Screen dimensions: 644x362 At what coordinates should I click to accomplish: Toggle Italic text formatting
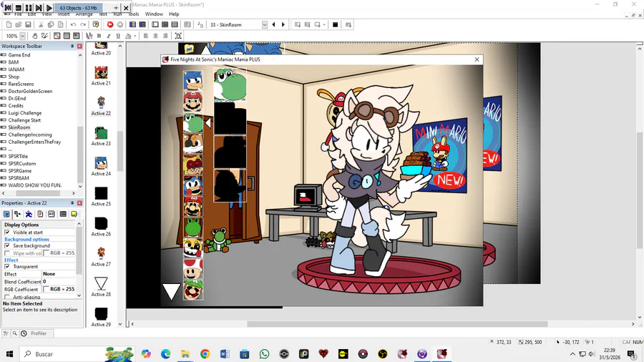pyautogui.click(x=109, y=36)
